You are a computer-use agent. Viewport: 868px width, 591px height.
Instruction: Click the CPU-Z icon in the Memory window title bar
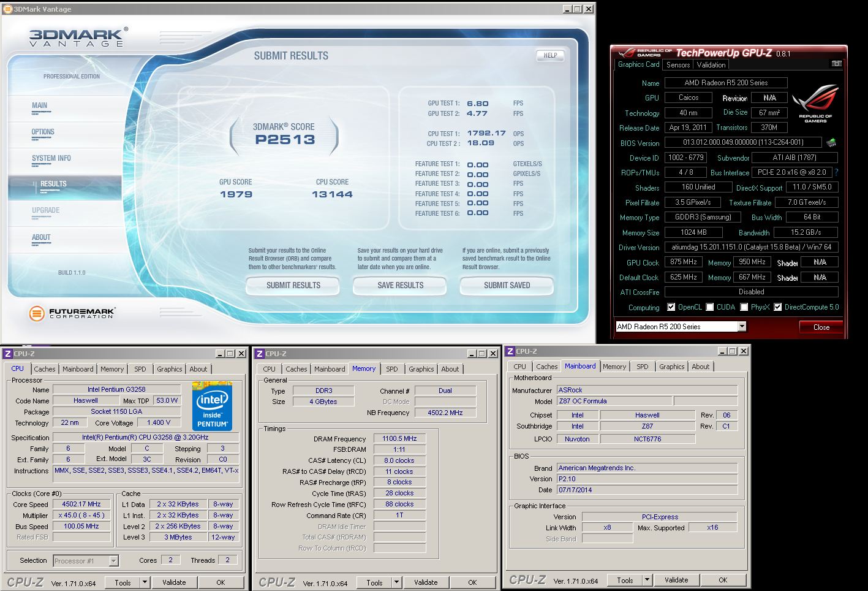(260, 354)
